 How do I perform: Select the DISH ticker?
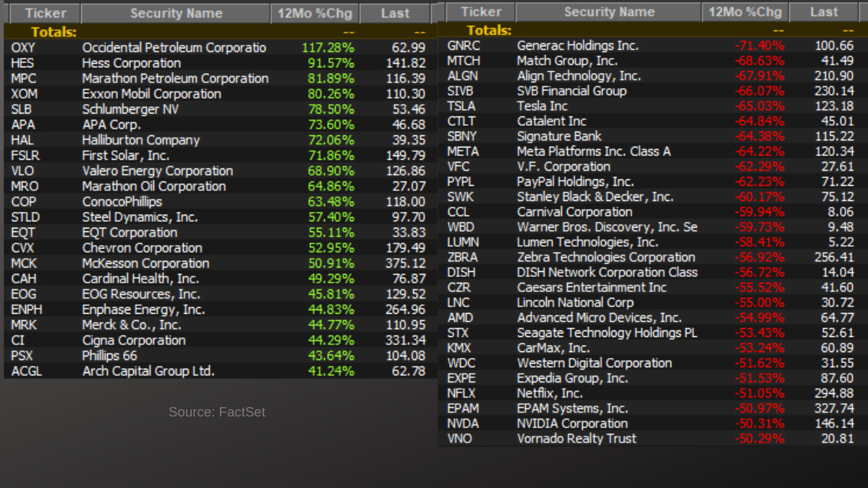pos(461,273)
